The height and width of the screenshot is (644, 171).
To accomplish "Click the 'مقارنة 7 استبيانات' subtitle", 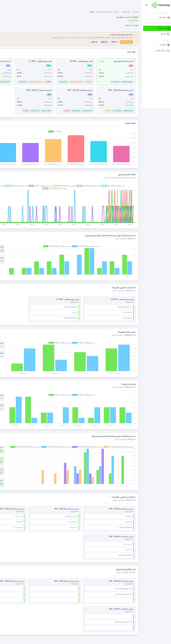I will (132, 25).
